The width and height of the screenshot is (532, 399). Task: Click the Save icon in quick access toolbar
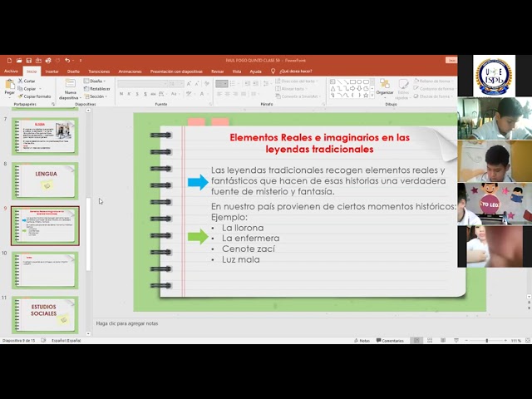(x=29, y=61)
